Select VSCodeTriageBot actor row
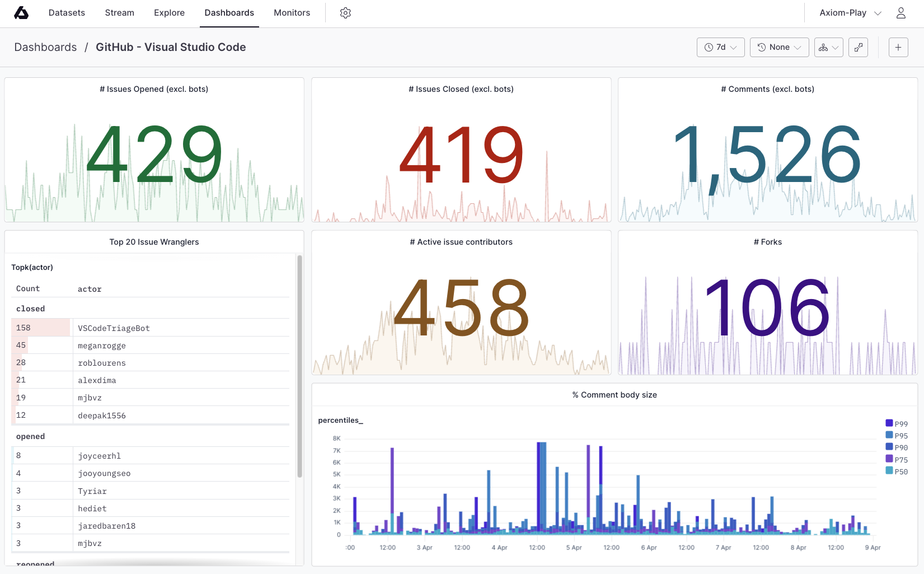The width and height of the screenshot is (924, 574). point(150,328)
